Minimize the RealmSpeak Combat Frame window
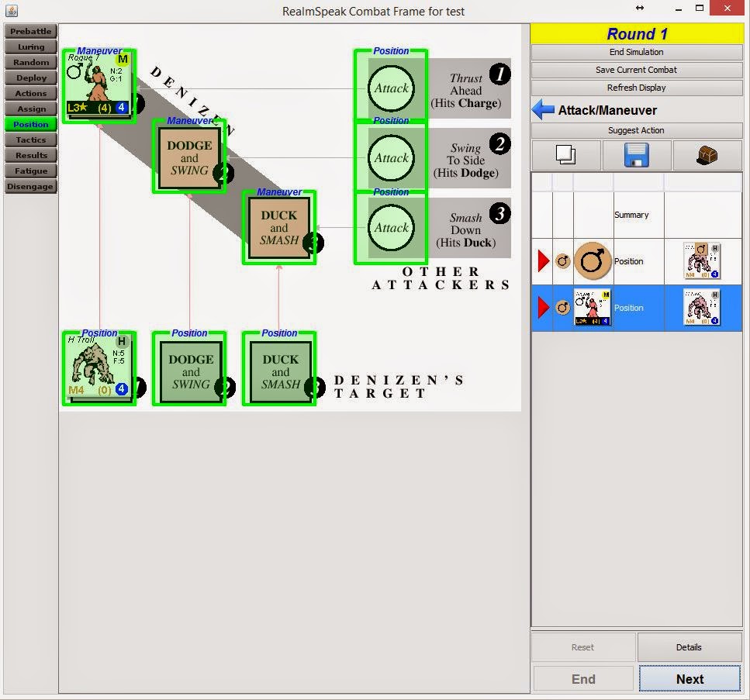 tap(678, 9)
